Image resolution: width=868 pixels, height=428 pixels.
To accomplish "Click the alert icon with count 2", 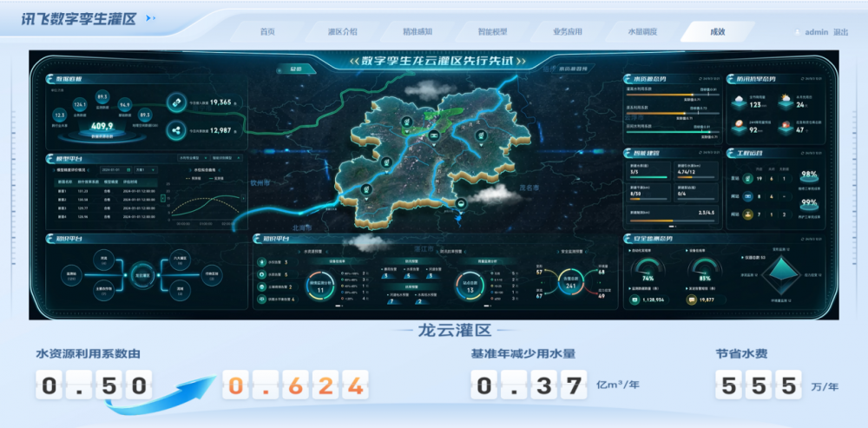I will [x=261, y=287].
